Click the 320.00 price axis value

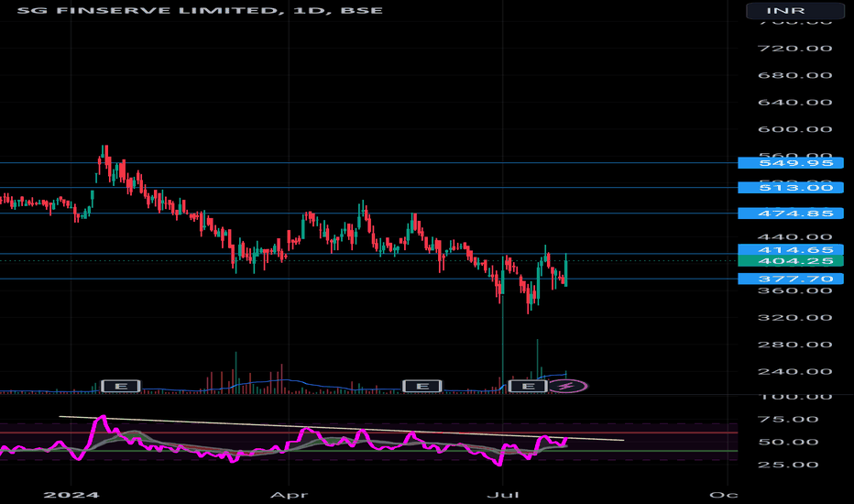pos(794,318)
